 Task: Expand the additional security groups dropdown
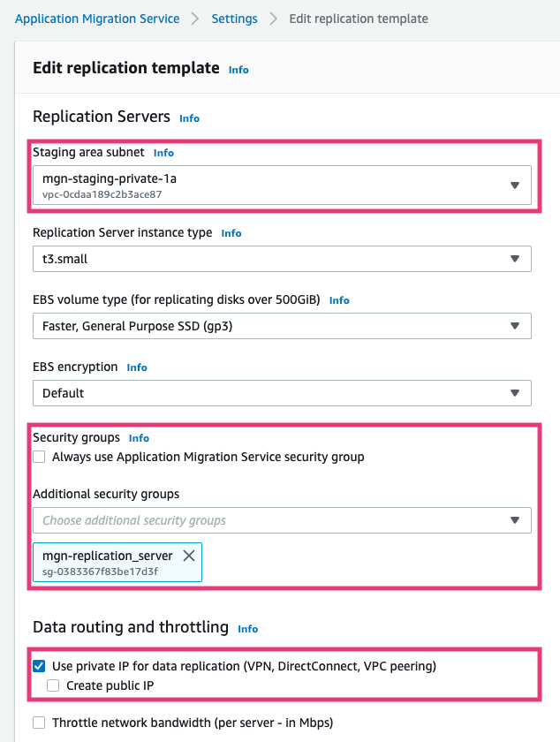[515, 521]
